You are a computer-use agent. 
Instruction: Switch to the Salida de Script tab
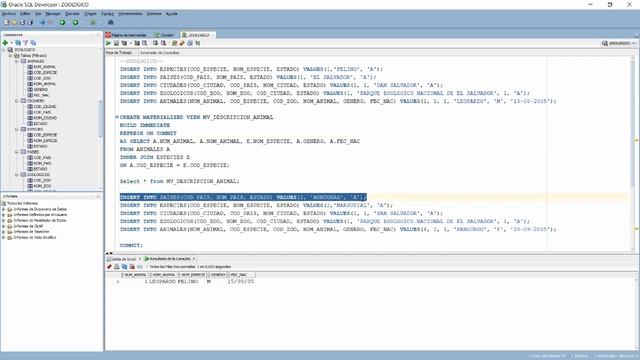point(121,259)
